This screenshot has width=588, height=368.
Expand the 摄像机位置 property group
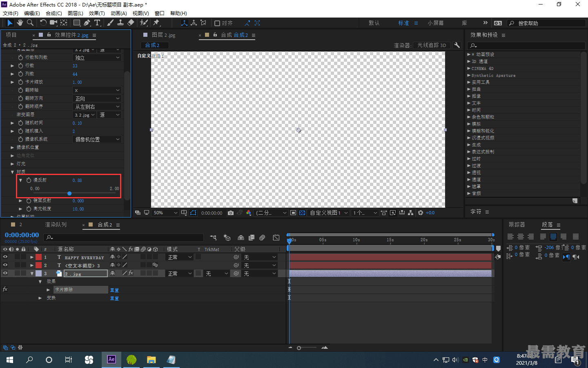pos(12,147)
